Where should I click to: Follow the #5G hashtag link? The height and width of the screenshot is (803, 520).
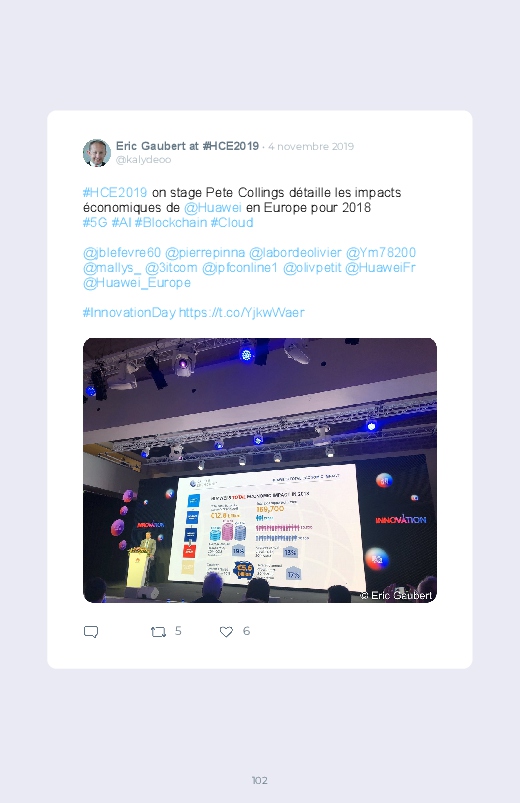95,222
